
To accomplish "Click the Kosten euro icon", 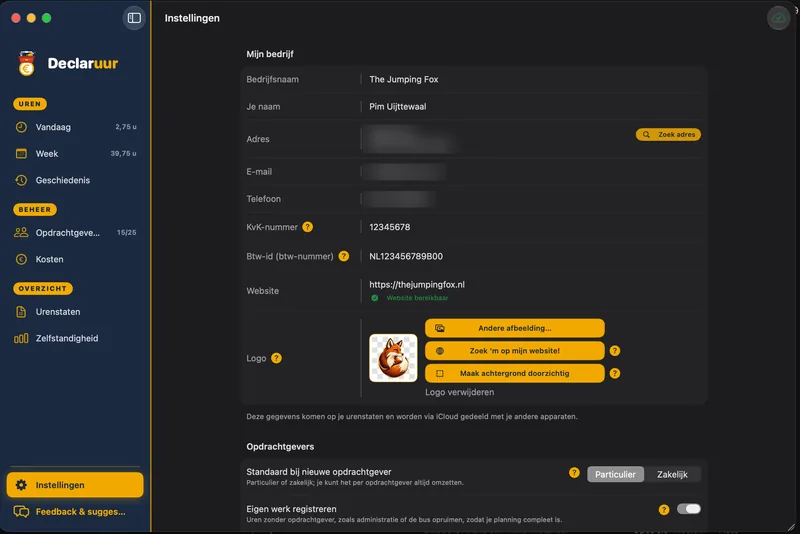I will point(21,259).
